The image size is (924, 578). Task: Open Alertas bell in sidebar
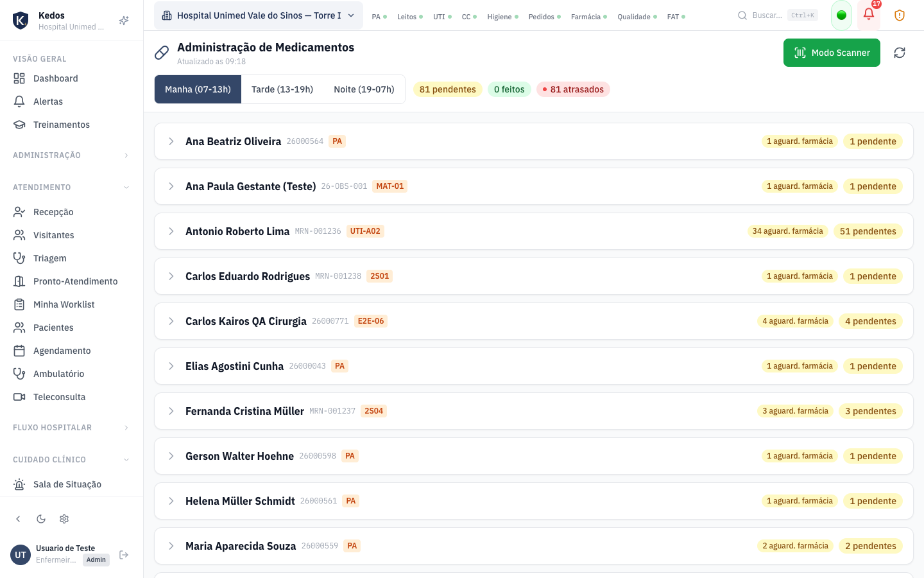click(x=71, y=101)
